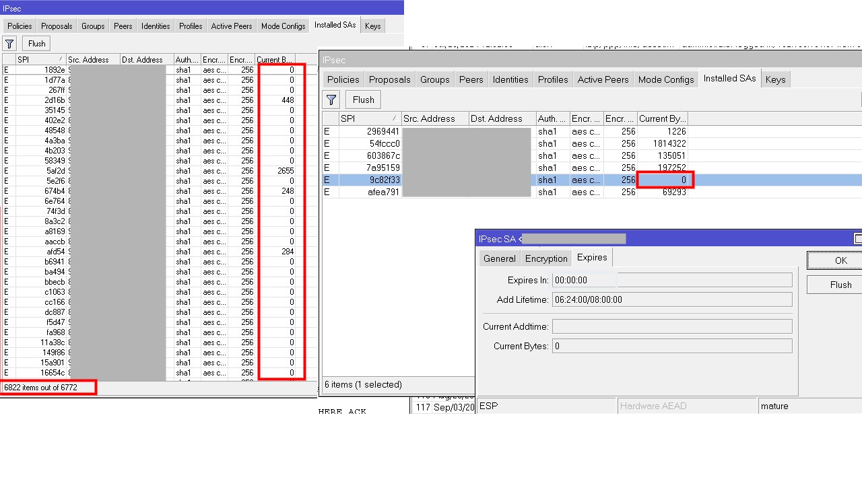The height and width of the screenshot is (504, 862).
Task: Click the Current Bytes value 1814322
Action: [x=669, y=143]
